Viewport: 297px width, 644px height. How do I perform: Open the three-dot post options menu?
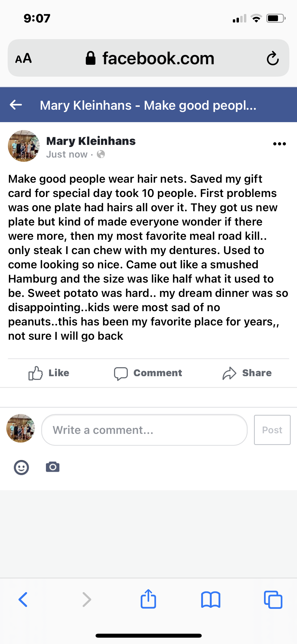[x=279, y=144]
